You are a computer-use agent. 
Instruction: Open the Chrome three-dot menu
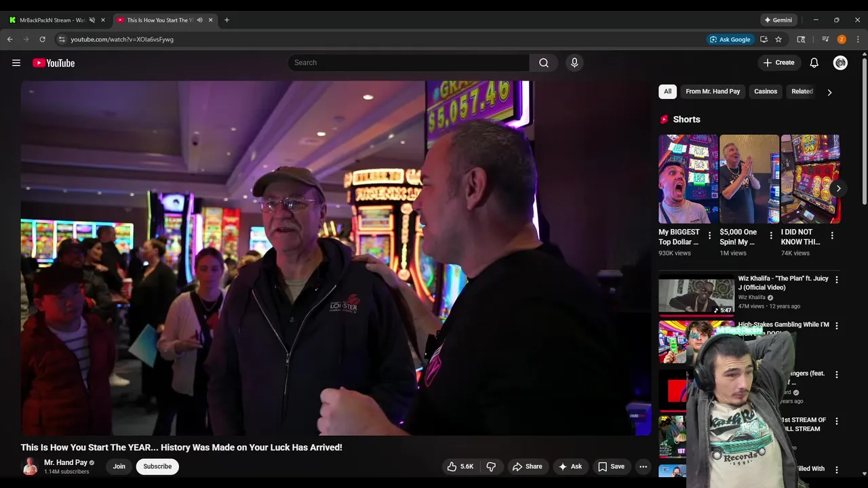point(858,39)
